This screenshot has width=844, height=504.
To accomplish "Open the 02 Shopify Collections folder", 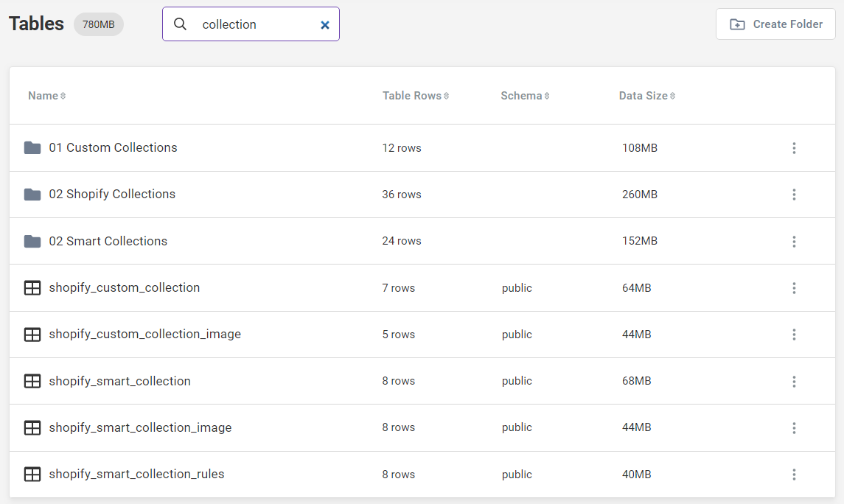I will (x=112, y=195).
